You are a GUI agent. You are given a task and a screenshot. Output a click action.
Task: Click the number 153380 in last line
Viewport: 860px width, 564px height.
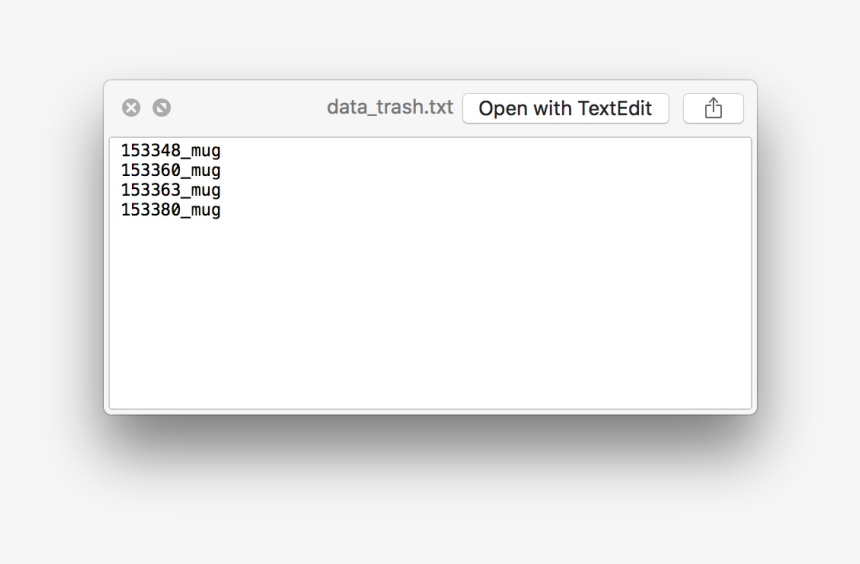click(x=151, y=210)
